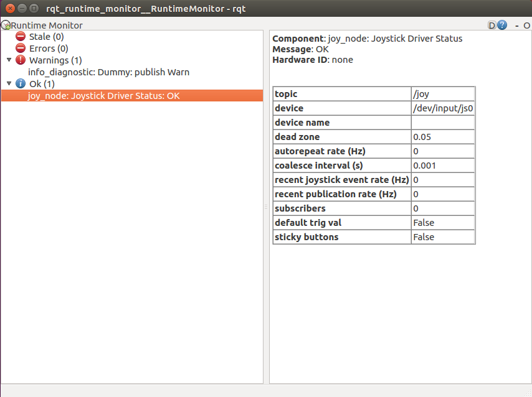Click the red stop icon beside Errors
The image size is (532, 397).
[x=21, y=48]
